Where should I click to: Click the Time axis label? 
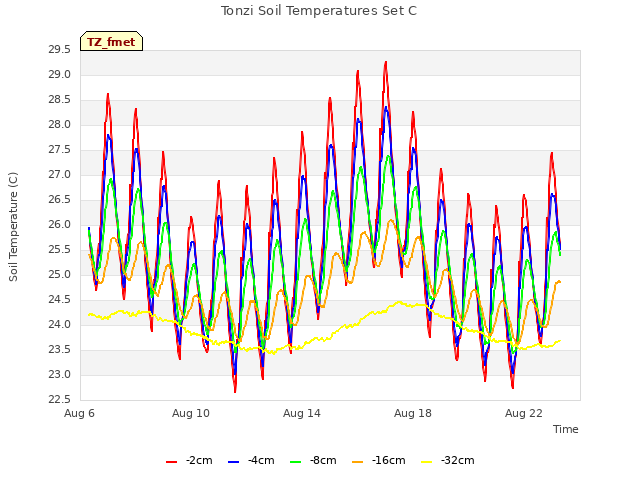[566, 429]
